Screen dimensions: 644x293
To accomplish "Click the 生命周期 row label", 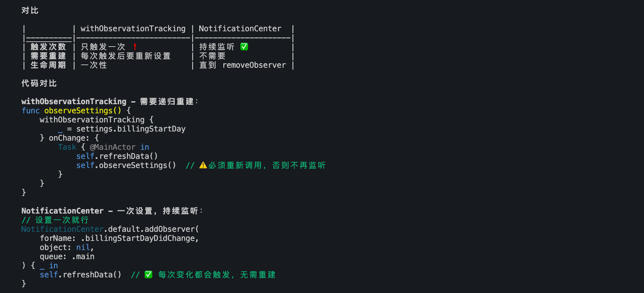I will pos(48,65).
